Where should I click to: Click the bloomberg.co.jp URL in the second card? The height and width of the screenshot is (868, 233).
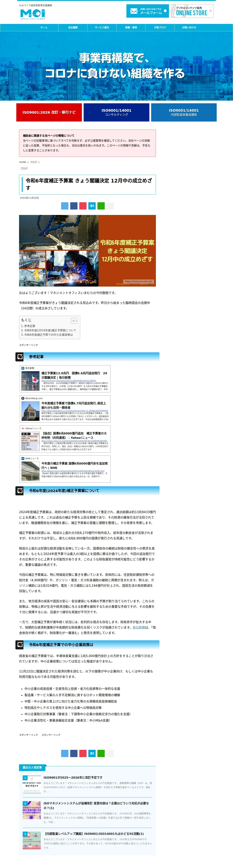click(x=75, y=411)
